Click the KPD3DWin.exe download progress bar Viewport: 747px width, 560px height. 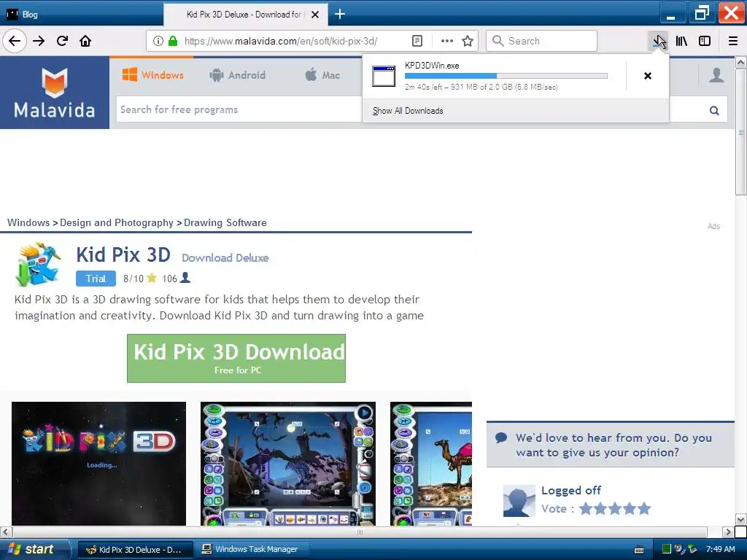pyautogui.click(x=506, y=76)
